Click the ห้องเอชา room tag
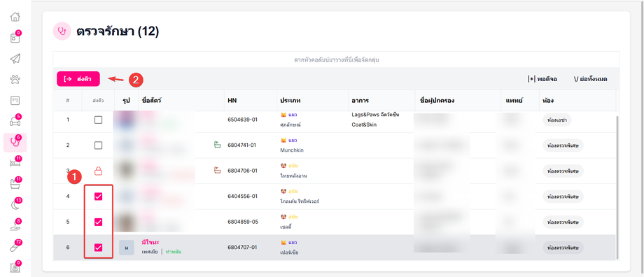 (x=557, y=120)
